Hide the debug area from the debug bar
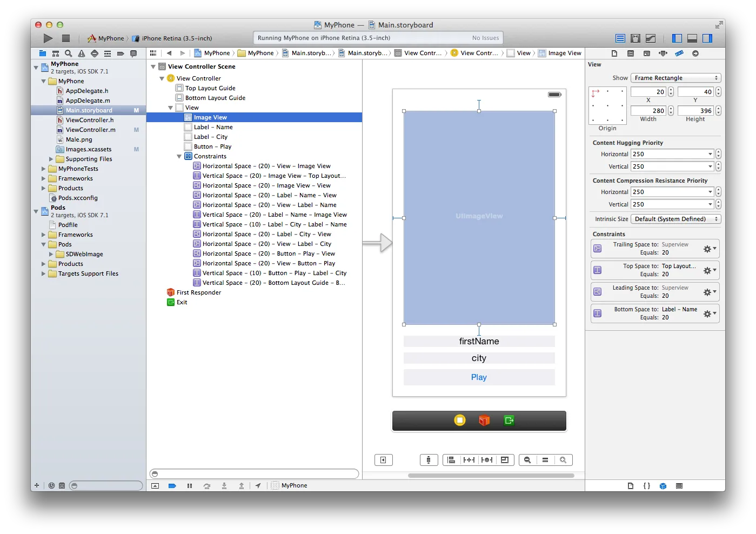Screen dimensions: 756x534 (155, 486)
